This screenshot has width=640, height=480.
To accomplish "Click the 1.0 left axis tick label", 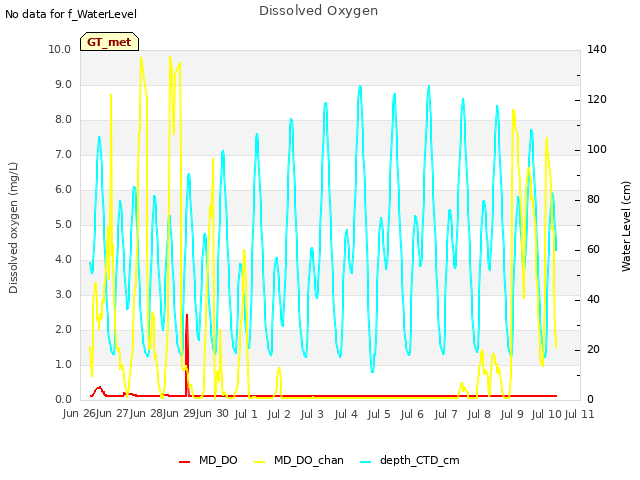I will pos(63,364).
